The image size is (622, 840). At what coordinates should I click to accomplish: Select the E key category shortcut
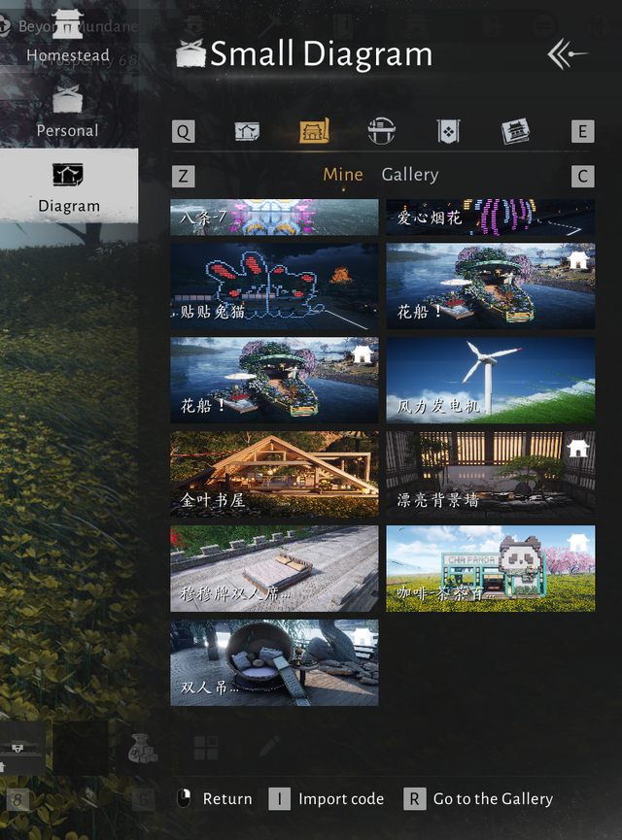point(582,131)
